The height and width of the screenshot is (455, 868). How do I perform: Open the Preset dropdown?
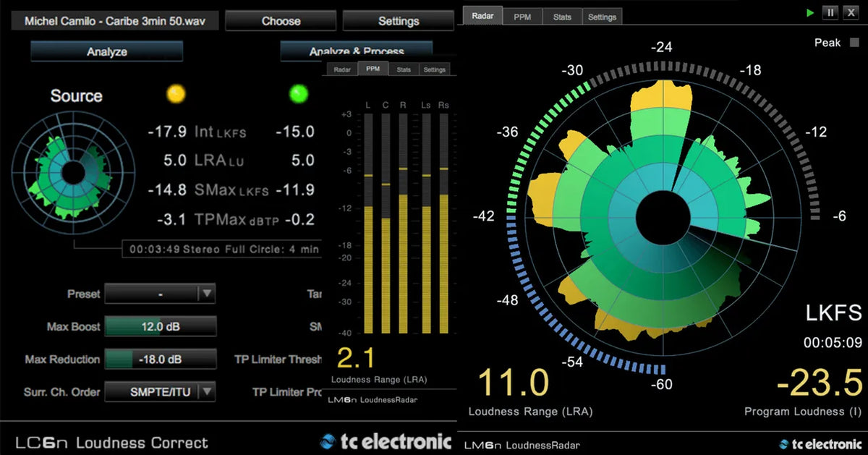tap(161, 294)
